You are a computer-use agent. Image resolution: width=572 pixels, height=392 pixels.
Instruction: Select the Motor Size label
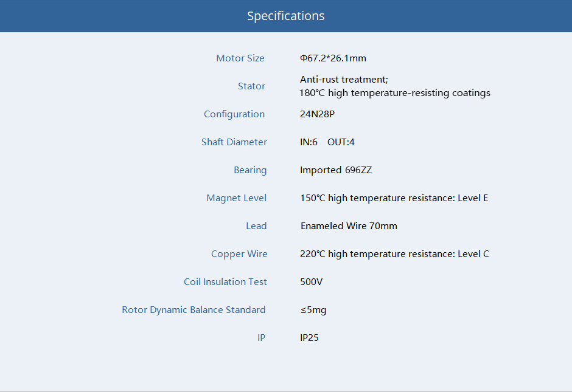tap(240, 58)
